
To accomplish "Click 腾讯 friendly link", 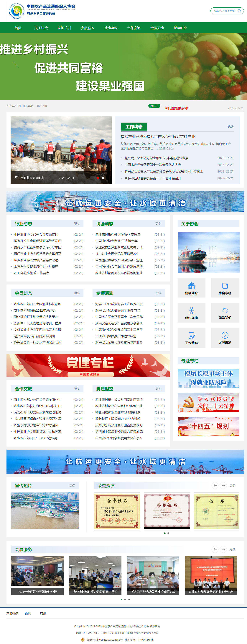I will (43, 613).
